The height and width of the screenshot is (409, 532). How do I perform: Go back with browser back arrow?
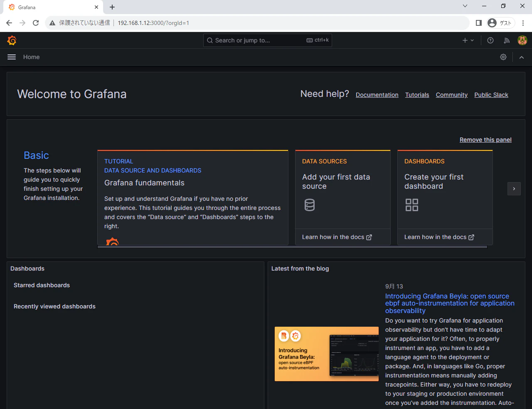coord(9,23)
